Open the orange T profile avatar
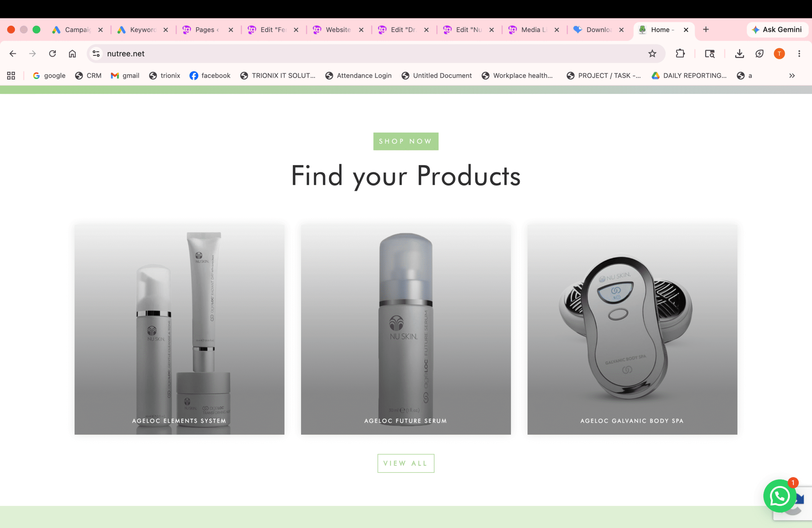The width and height of the screenshot is (812, 528). [779, 54]
